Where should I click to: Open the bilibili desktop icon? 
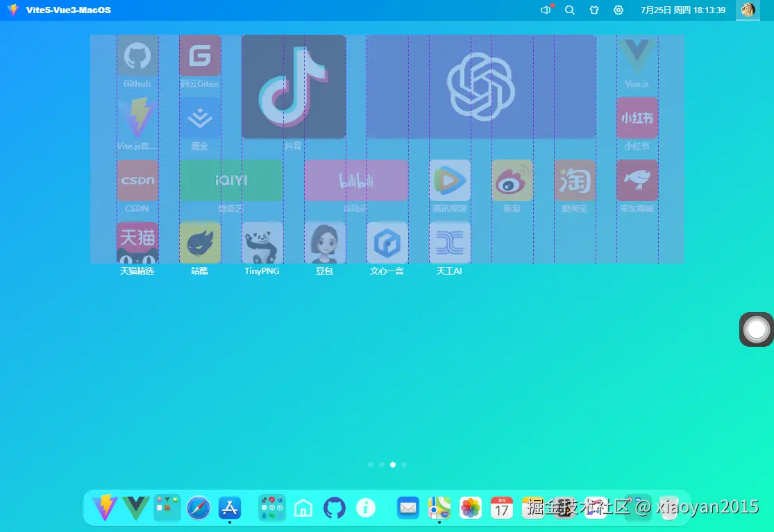pos(355,180)
